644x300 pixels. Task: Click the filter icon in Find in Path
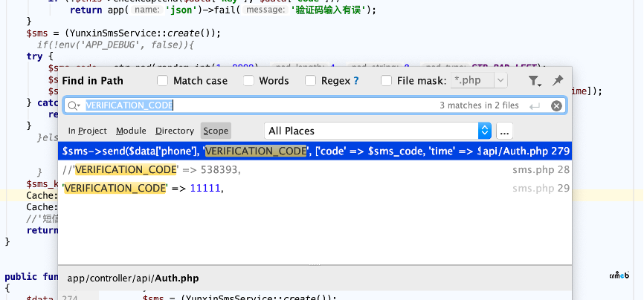[534, 81]
